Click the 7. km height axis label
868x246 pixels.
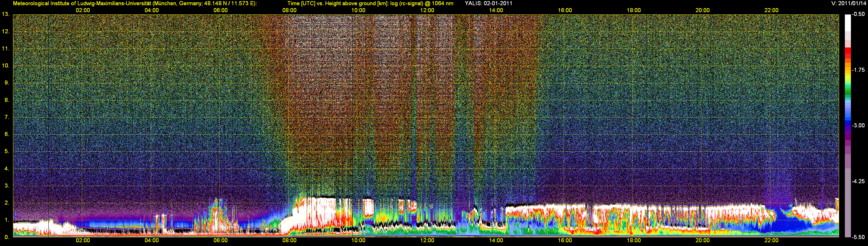tap(7, 117)
